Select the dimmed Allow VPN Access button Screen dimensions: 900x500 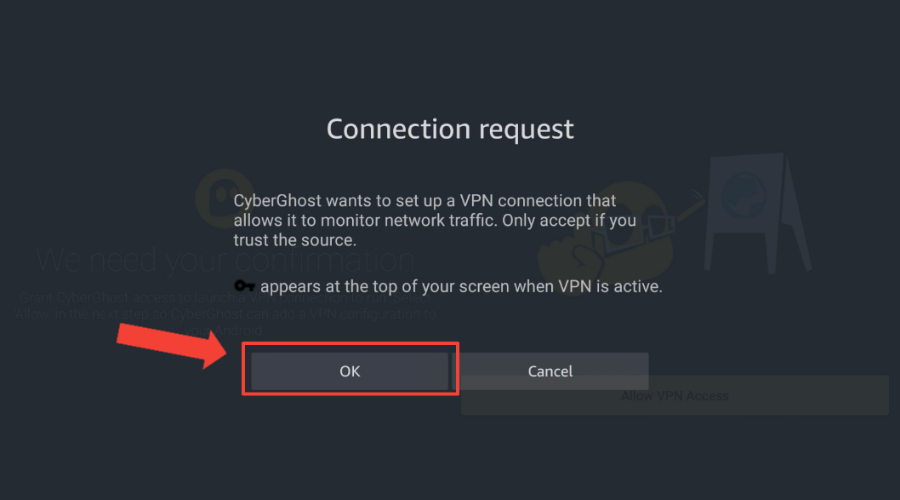674,396
